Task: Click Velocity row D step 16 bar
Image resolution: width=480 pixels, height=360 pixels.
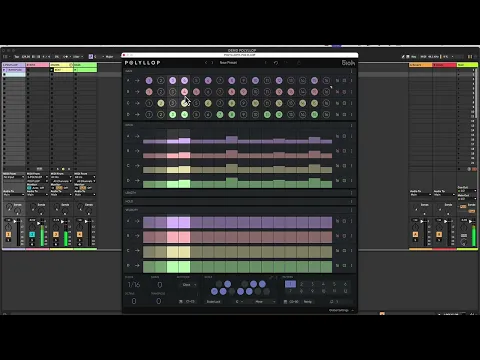Action: 326,267
